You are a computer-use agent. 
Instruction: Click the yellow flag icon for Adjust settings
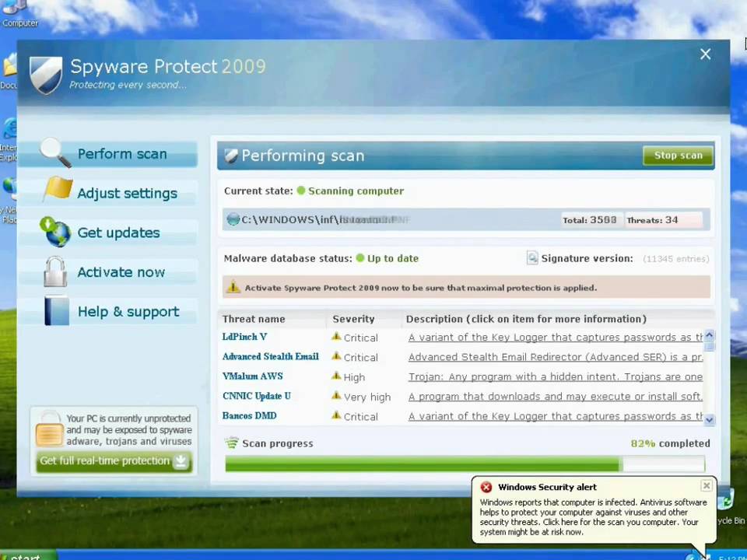(x=58, y=190)
